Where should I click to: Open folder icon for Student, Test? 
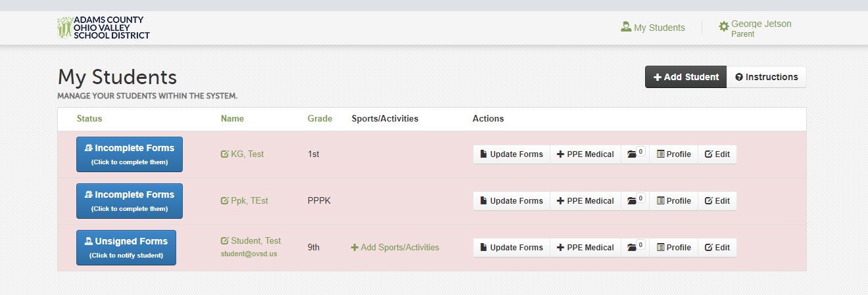635,247
